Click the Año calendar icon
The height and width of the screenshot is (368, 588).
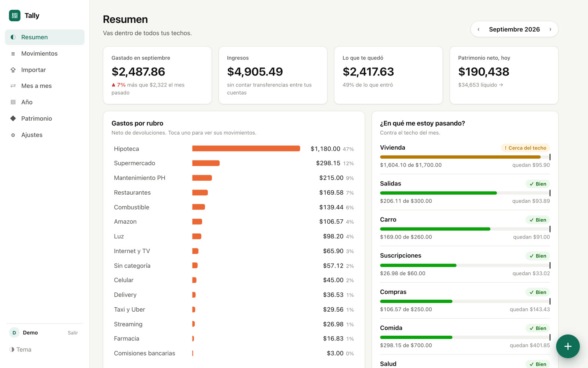coord(13,102)
